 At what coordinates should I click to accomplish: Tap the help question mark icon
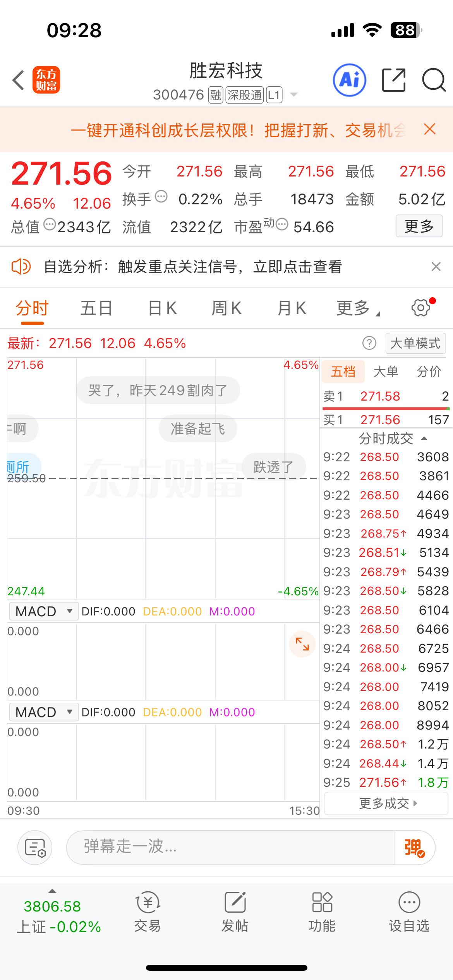pos(369,343)
